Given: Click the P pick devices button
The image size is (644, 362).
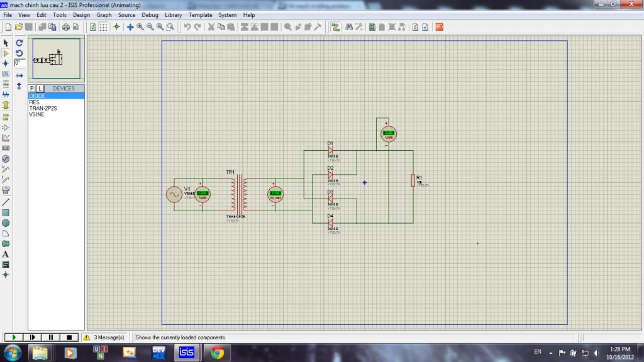Looking at the screenshot, I should point(32,89).
